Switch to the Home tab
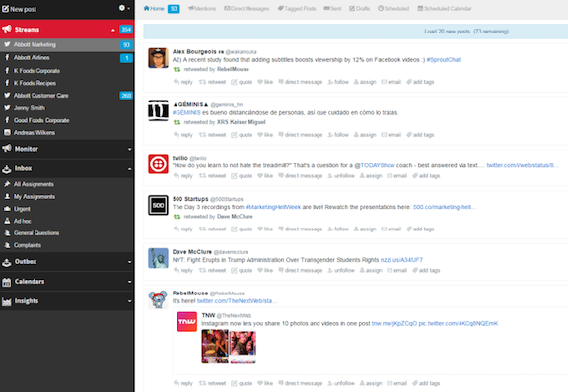This screenshot has height=392, width=568. [x=162, y=8]
